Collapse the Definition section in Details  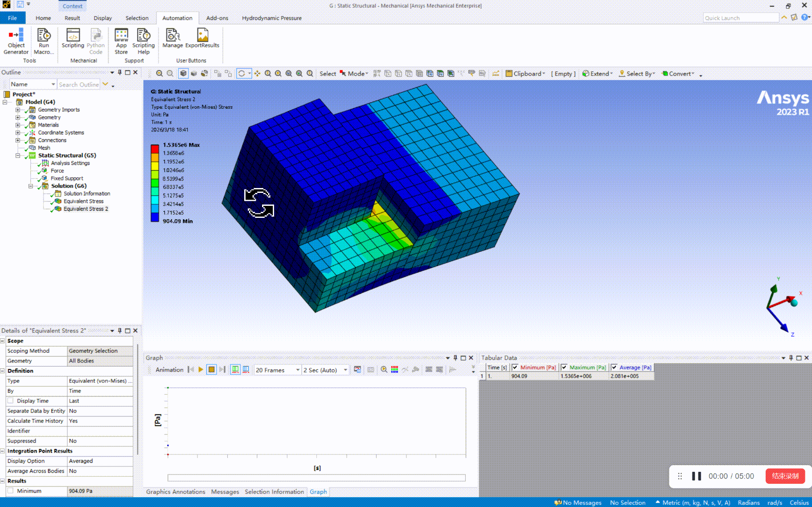click(x=3, y=371)
